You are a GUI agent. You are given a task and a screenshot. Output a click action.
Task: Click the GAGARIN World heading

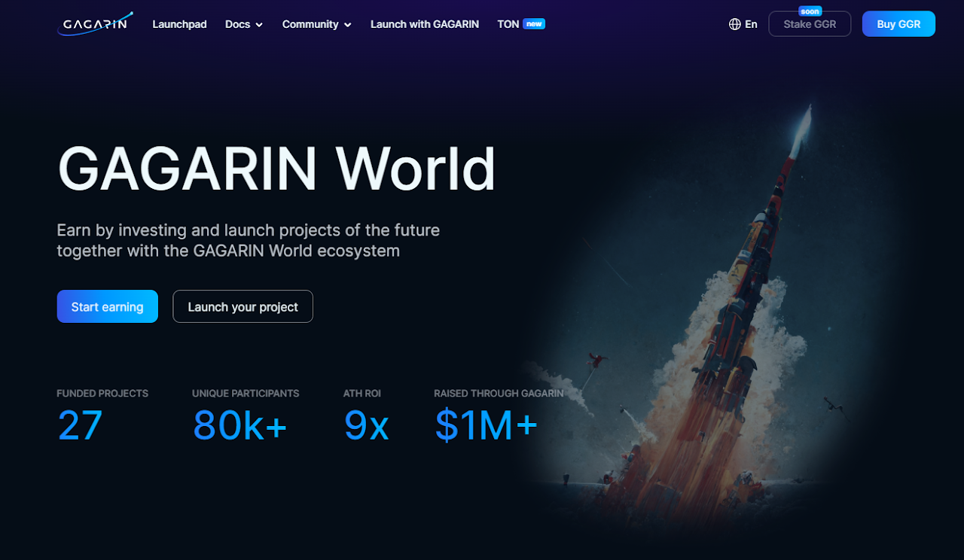pyautogui.click(x=276, y=169)
